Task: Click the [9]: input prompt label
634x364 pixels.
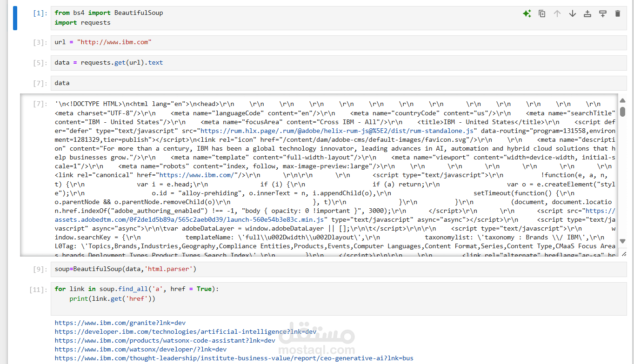Action: pyautogui.click(x=40, y=269)
